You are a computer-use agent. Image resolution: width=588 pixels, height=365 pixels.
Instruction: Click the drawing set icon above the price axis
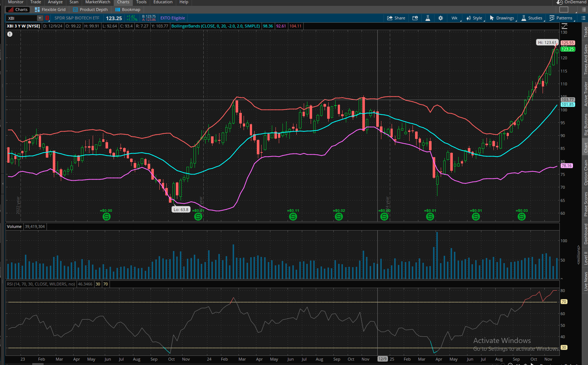pyautogui.click(x=564, y=26)
